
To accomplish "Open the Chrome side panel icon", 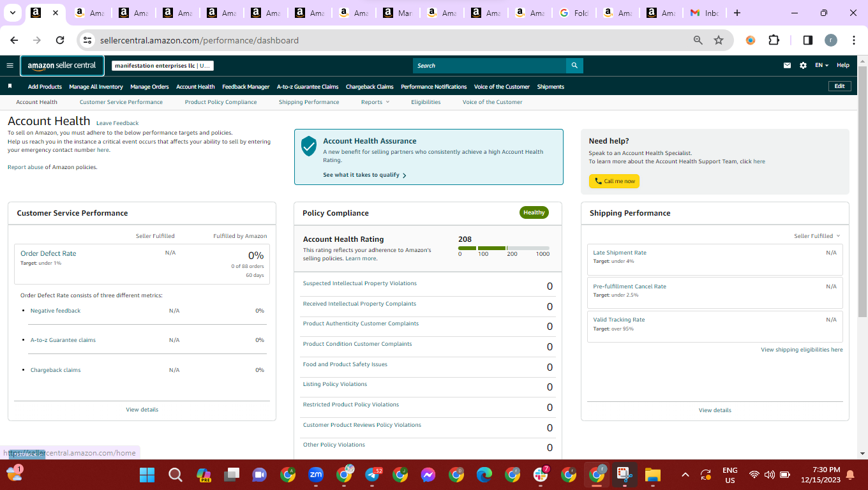I will pos(807,40).
